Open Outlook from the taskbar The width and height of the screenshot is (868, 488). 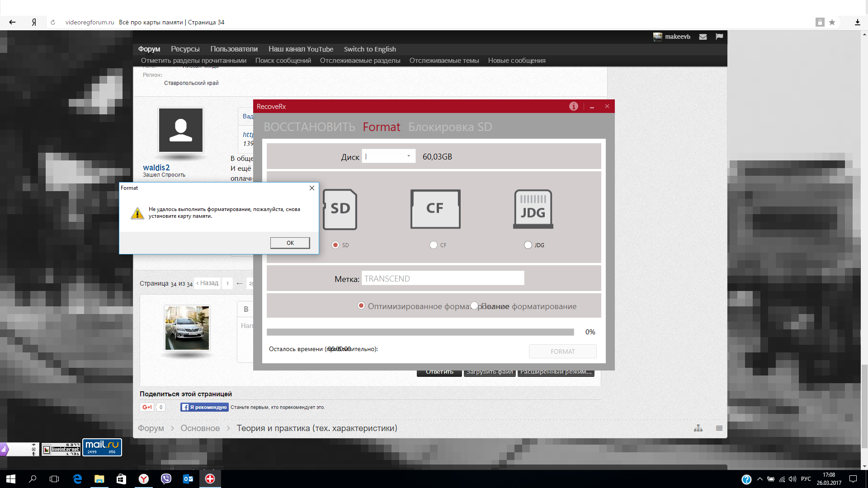tap(188, 479)
